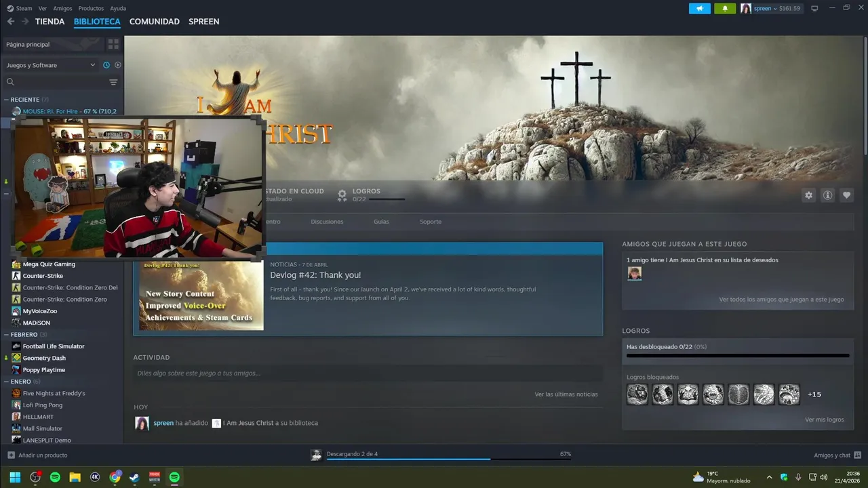Add game to favorites heart icon
868x488 pixels.
pyautogui.click(x=846, y=195)
